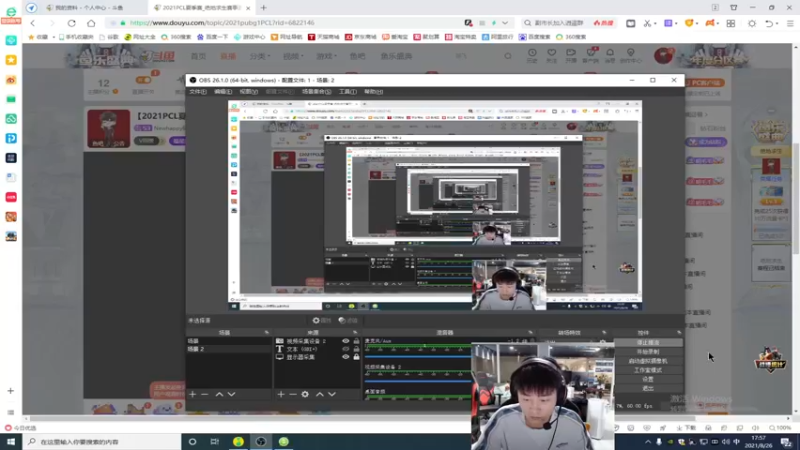Screen dimensions: 800x450
Task: Expand the controls panel dock menu icon
Action: coord(679,333)
